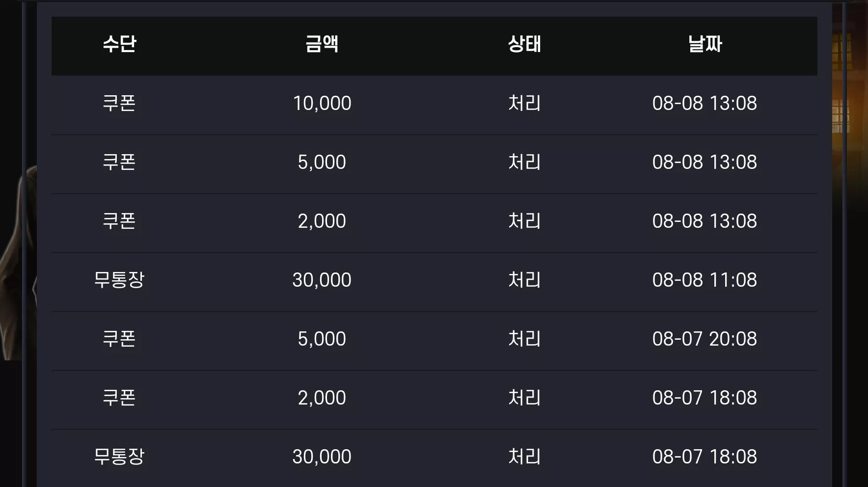Select the 쿠폰 row with 10,000
Screen dimensions: 868x487
[x=434, y=105]
